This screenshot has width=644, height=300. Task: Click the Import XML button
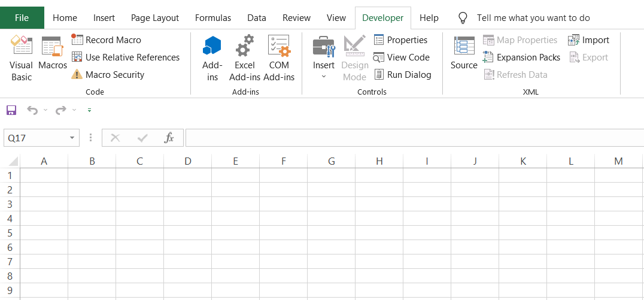(588, 40)
